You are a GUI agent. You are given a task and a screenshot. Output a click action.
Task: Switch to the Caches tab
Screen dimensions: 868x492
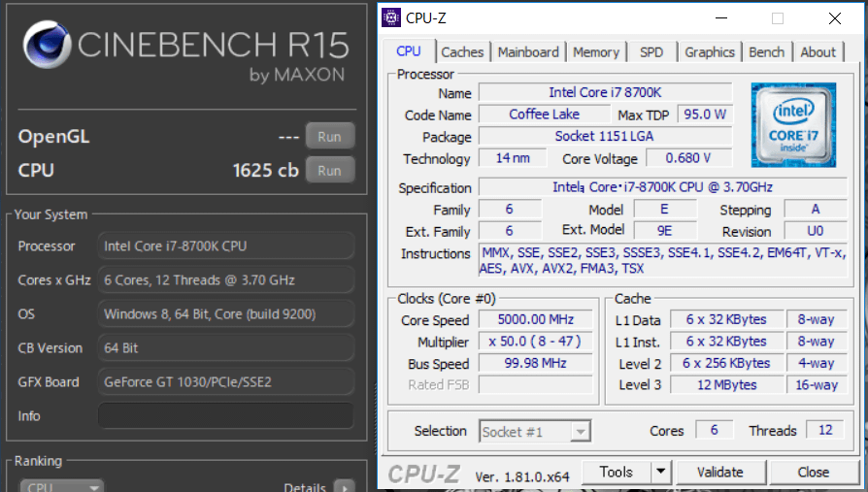coord(462,52)
